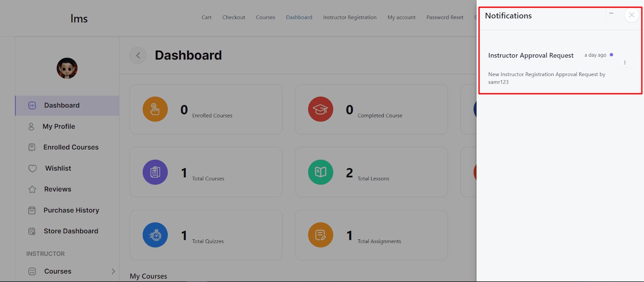Click the Wishlist heart icon in sidebar

coord(33,169)
